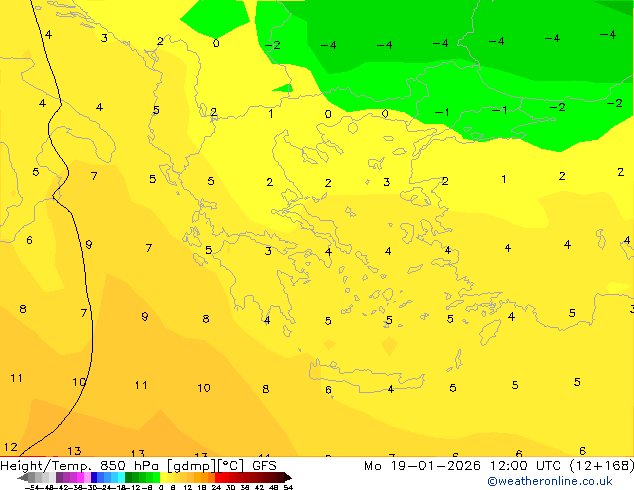Click the dark maroon right arrow of legend
Viewport: 634px width, 490px height.
coord(288,477)
